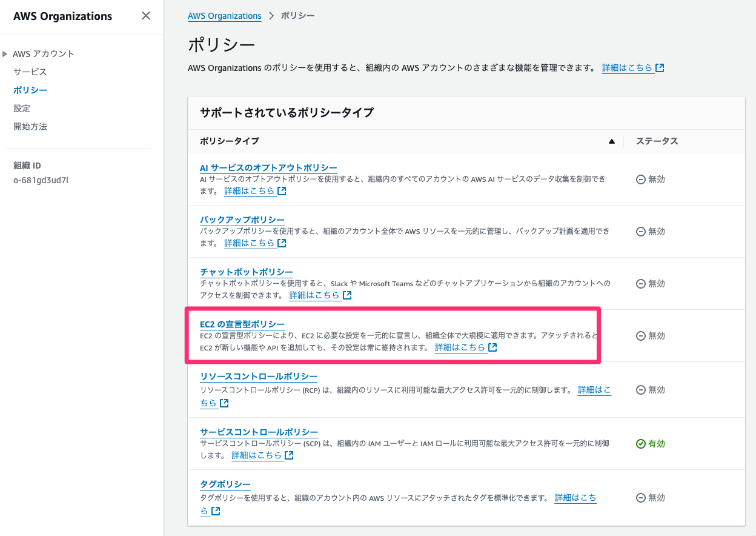
Task: Sort by ポリシータイプ column arrow
Action: 611,141
